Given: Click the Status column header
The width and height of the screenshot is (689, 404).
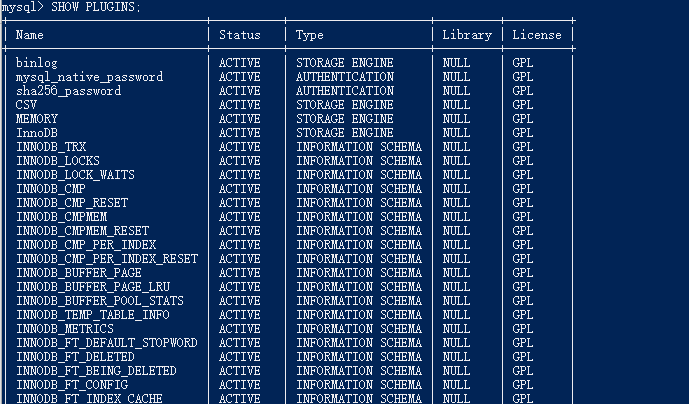Looking at the screenshot, I should tap(239, 35).
